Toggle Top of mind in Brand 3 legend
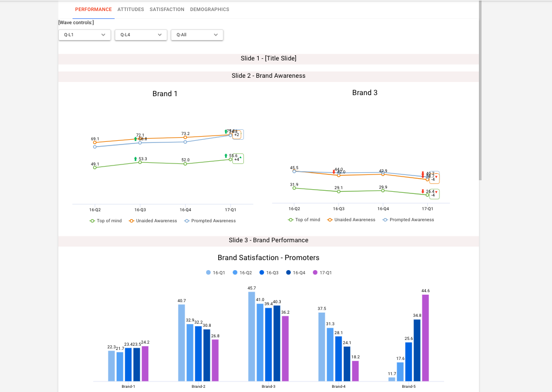The height and width of the screenshot is (392, 552). [x=304, y=220]
